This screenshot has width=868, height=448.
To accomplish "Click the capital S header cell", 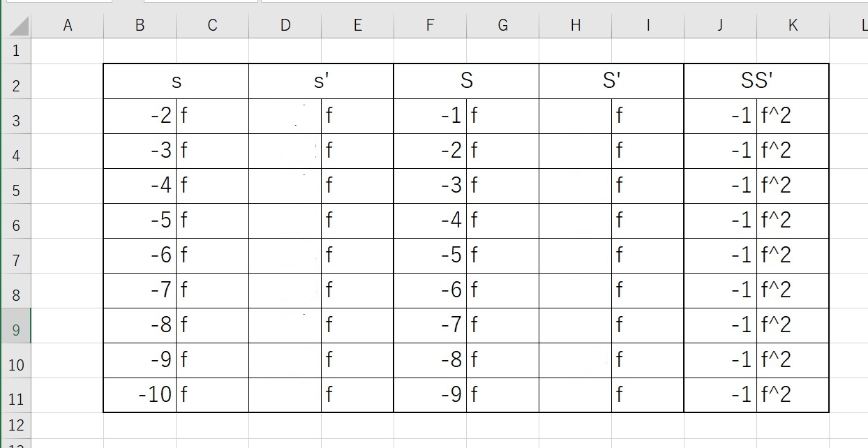I will click(466, 81).
